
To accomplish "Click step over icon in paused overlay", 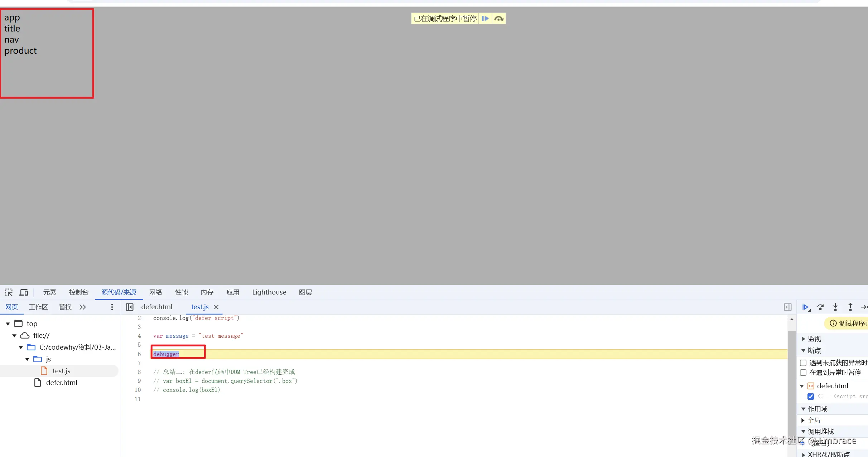I will point(499,19).
